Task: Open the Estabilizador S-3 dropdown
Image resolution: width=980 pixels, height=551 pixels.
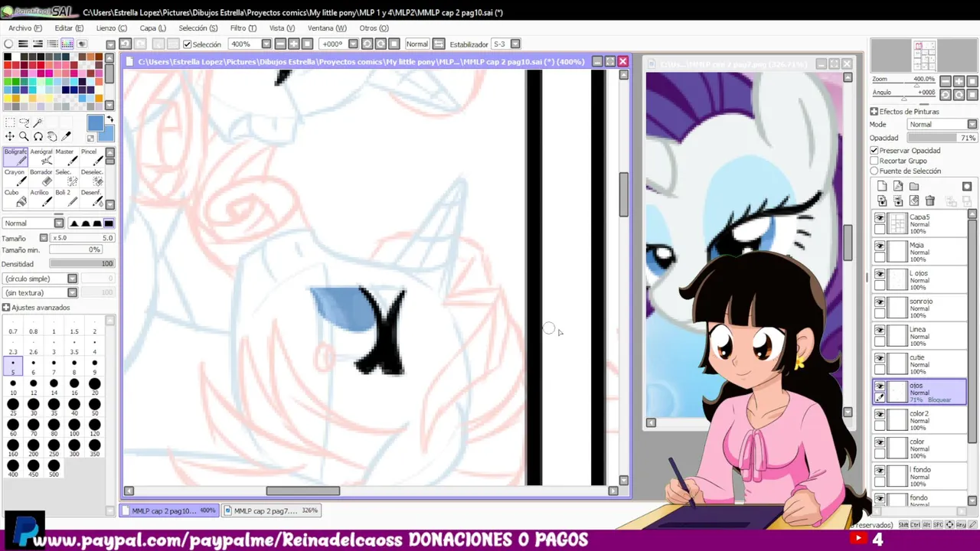Action: coord(515,44)
